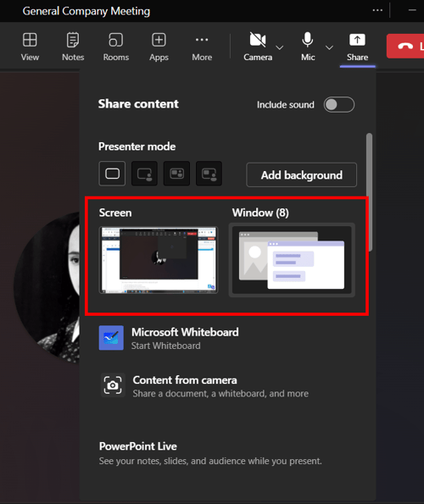Viewport: 424px width, 504px height.
Task: Click the General Company Meeting title
Action: [86, 11]
